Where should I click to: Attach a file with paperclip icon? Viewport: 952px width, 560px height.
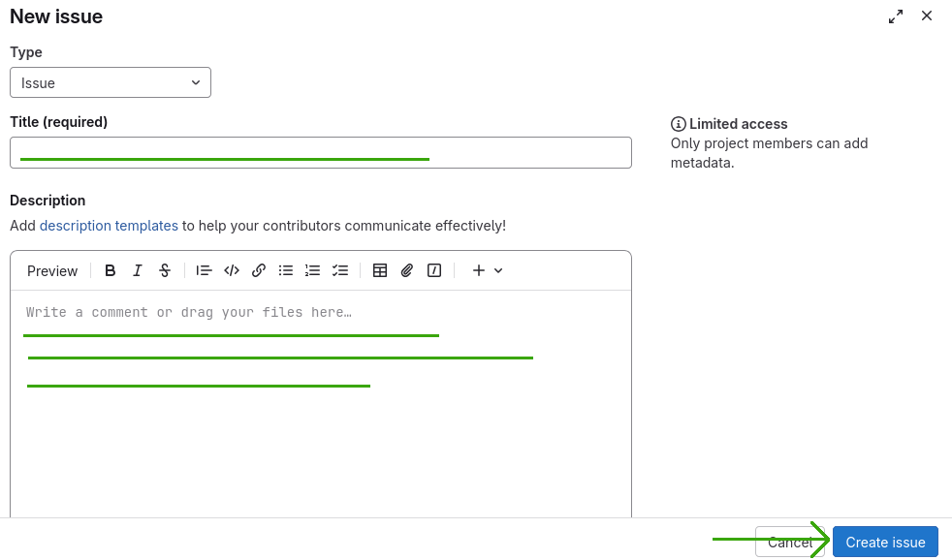[x=407, y=271]
